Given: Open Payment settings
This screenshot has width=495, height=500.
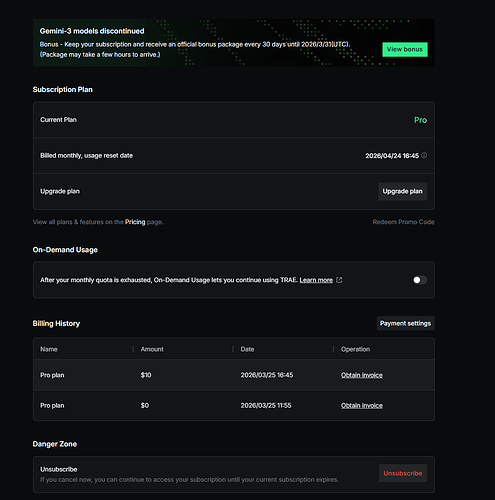Looking at the screenshot, I should [x=405, y=323].
